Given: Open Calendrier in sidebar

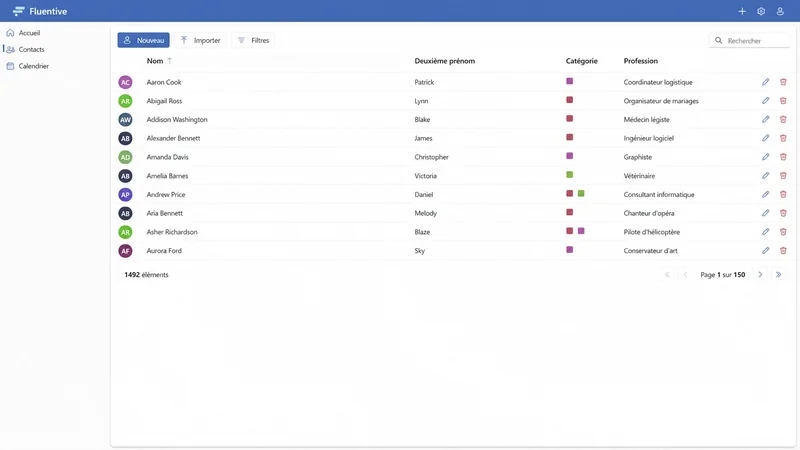Looking at the screenshot, I should (28, 66).
